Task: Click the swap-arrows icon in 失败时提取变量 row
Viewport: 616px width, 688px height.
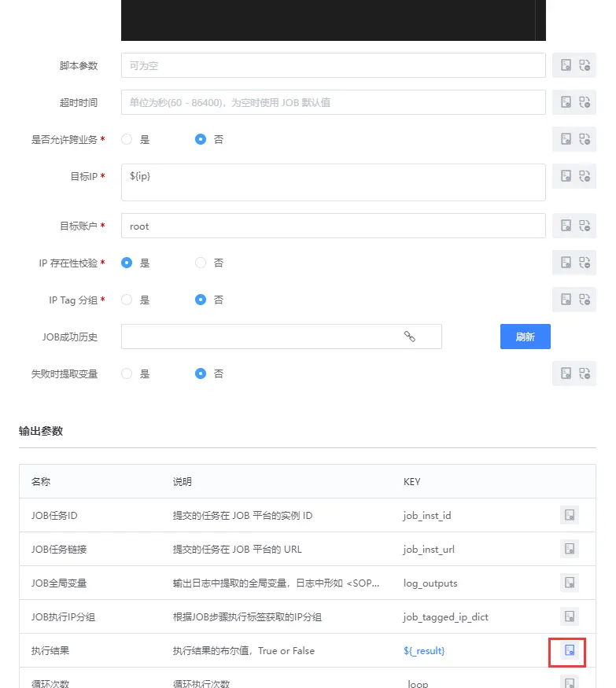Action: click(585, 373)
